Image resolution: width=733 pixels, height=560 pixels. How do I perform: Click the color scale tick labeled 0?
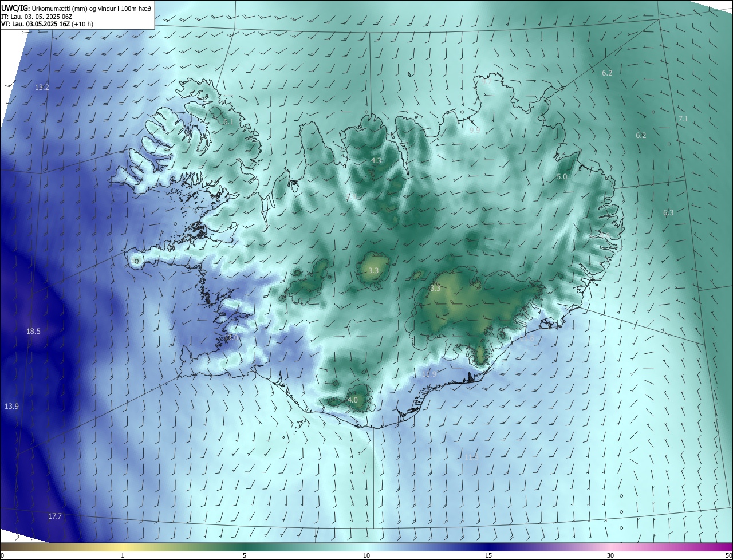[2, 555]
